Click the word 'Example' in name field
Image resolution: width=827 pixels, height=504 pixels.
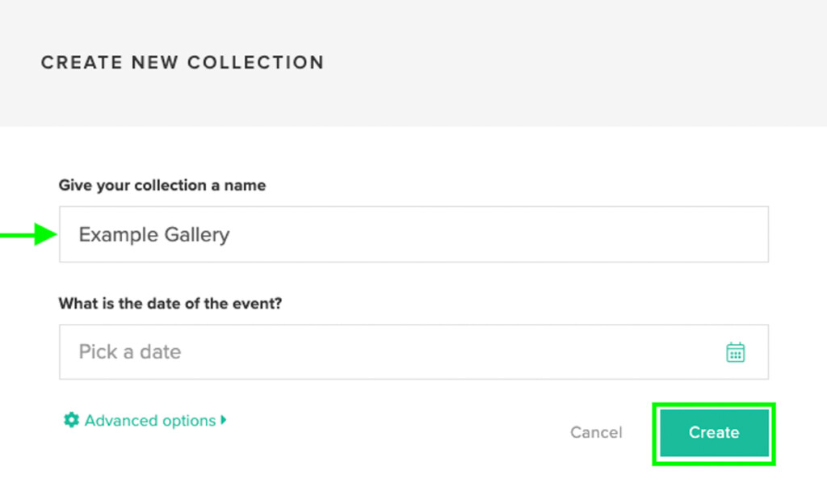(x=118, y=234)
